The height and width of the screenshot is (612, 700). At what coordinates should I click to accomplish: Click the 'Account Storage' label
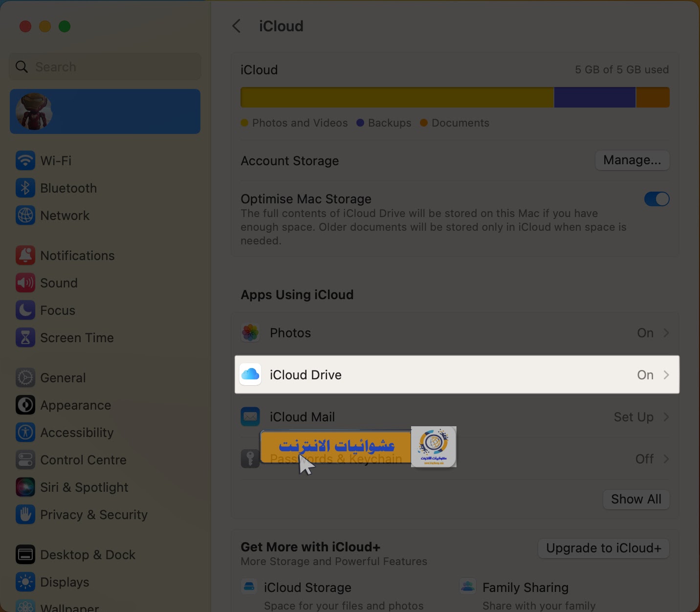point(289,161)
